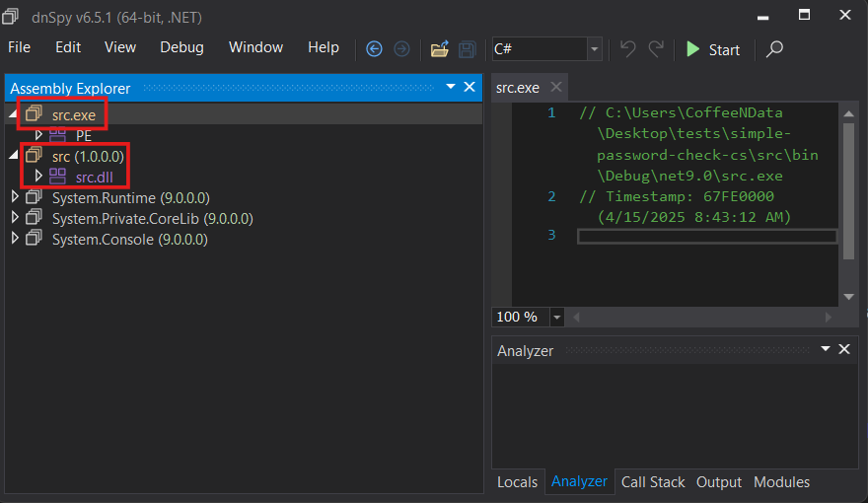
Task: Open search with the magnifier icon
Action: click(x=774, y=48)
